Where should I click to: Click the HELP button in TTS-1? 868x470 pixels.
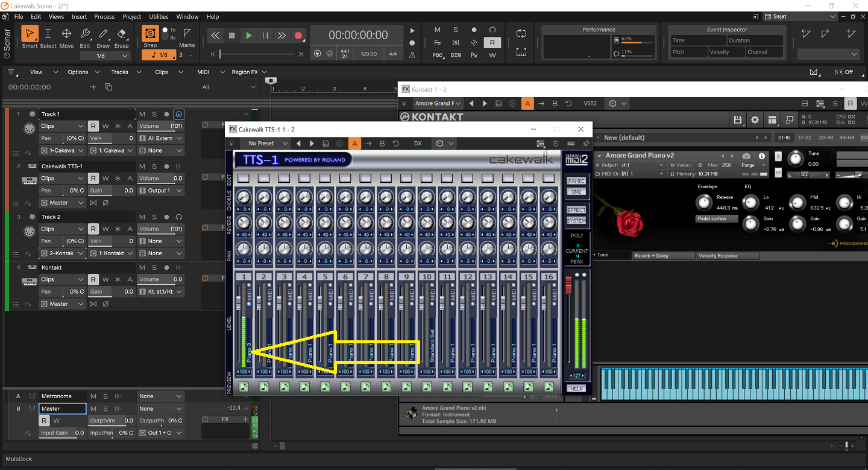coord(576,389)
